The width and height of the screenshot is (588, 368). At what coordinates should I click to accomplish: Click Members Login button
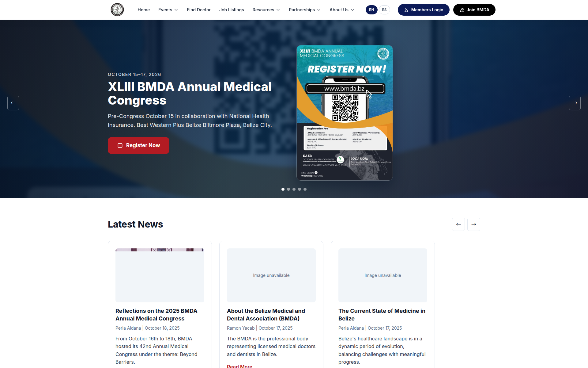(x=424, y=10)
